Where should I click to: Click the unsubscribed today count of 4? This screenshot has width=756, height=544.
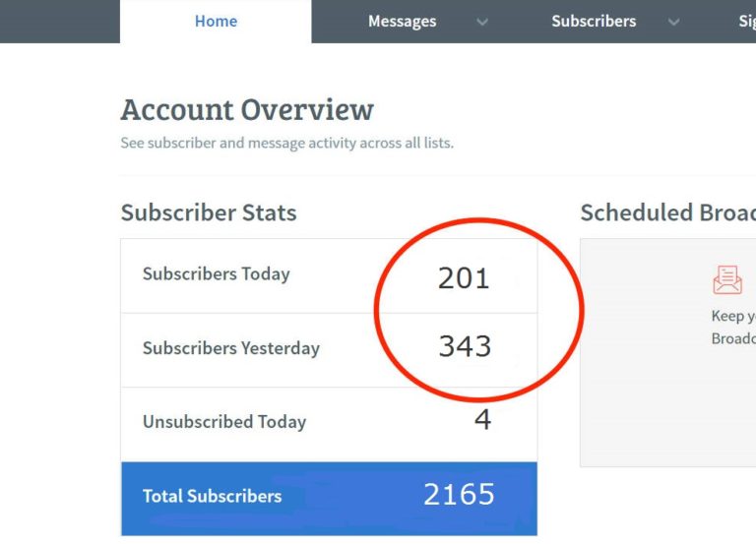click(x=482, y=420)
